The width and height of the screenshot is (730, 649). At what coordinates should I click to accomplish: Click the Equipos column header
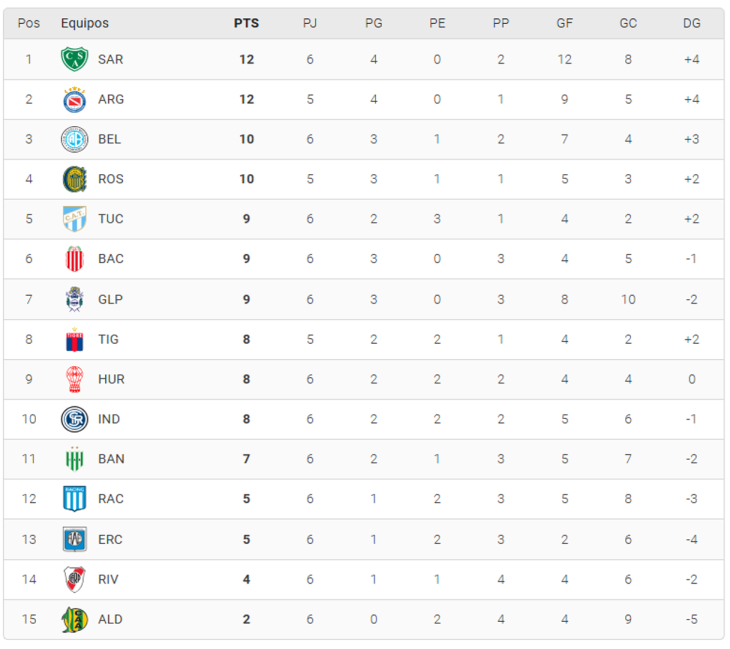(x=85, y=23)
